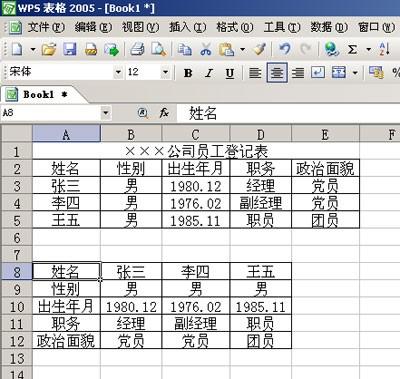Select the Format Painter brush

[x=260, y=50]
